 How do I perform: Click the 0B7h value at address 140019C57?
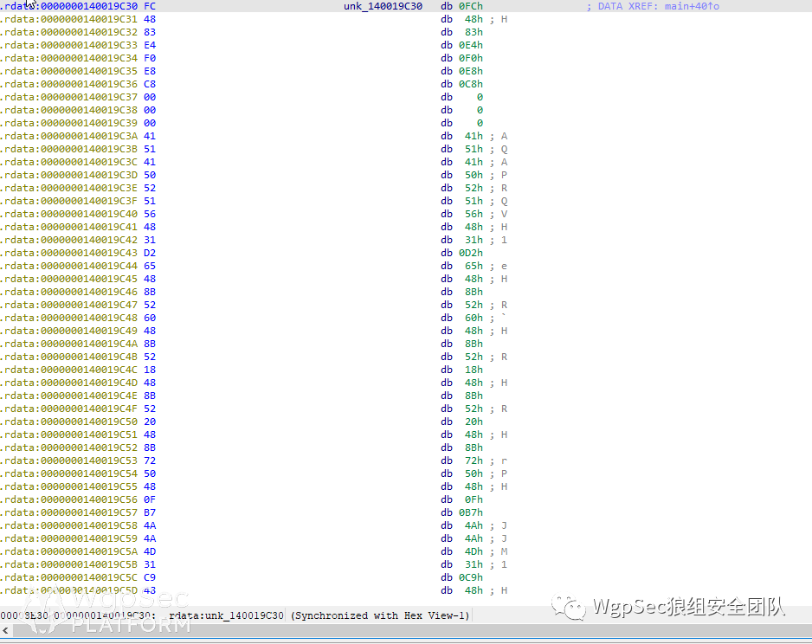tap(471, 512)
